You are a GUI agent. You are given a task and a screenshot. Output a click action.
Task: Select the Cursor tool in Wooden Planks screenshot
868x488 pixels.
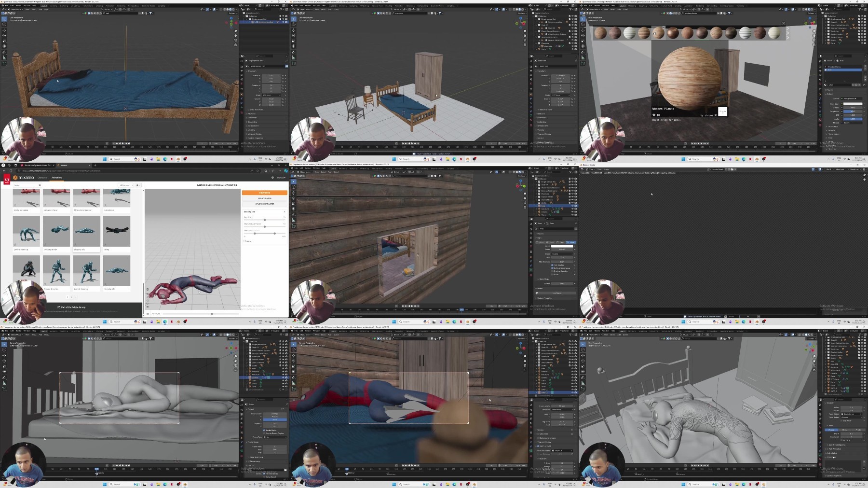[x=583, y=24]
